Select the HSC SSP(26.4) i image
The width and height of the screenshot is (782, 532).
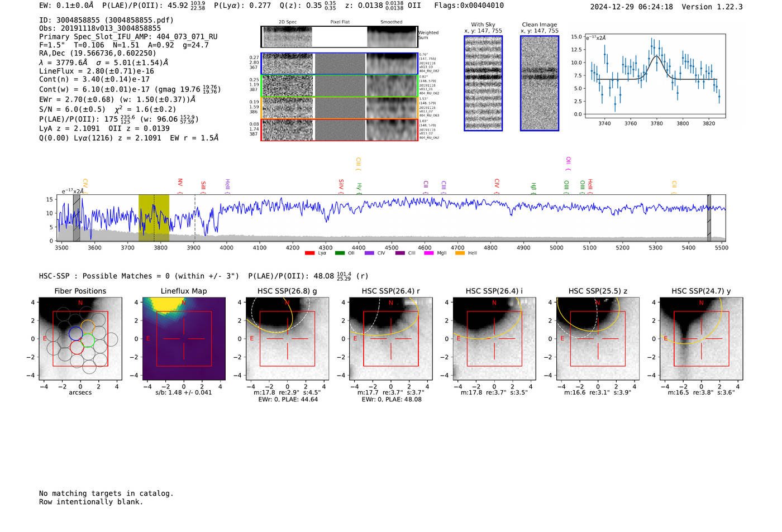(494, 338)
